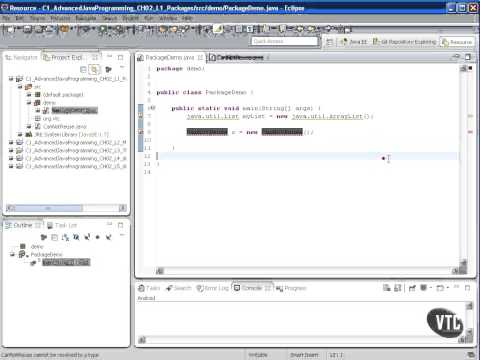The image size is (480, 360).
Task: Click the editor horizontal scrollbar
Action: (x=307, y=271)
